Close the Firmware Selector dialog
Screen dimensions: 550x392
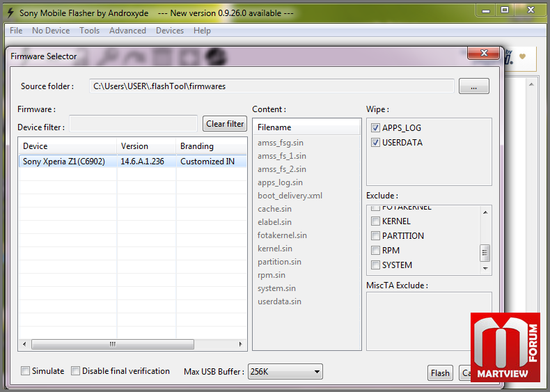pos(484,53)
